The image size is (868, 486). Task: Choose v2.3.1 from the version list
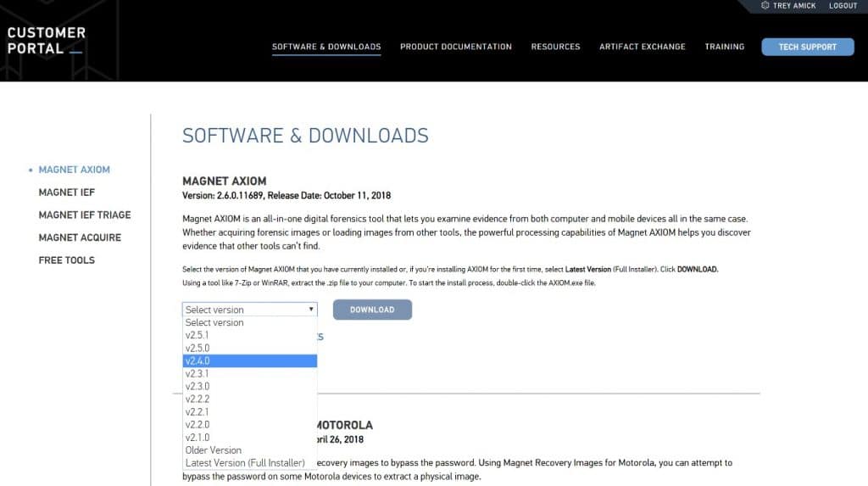[250, 373]
